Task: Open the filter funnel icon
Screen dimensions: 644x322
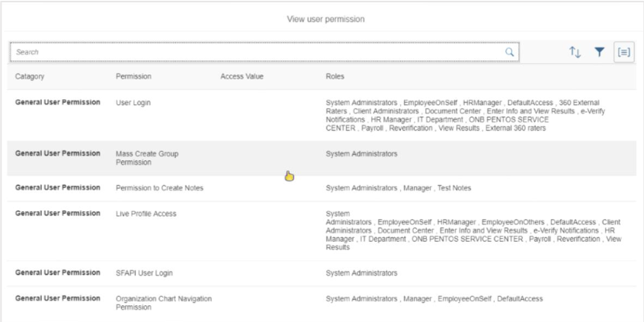Action: 599,52
